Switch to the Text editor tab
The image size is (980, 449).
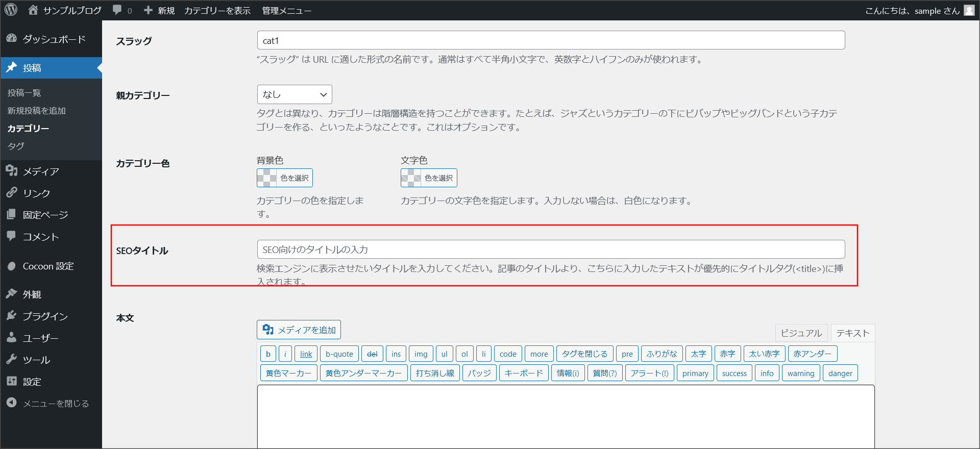click(852, 333)
